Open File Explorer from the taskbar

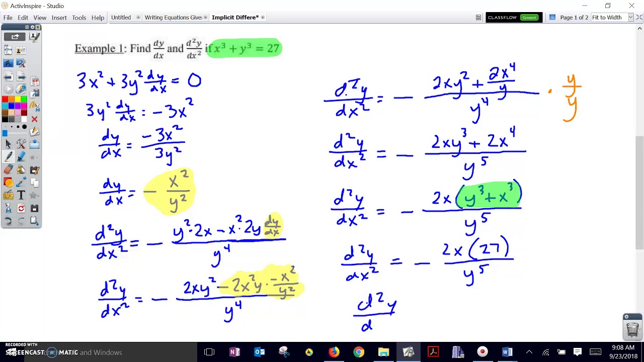[x=383, y=352]
